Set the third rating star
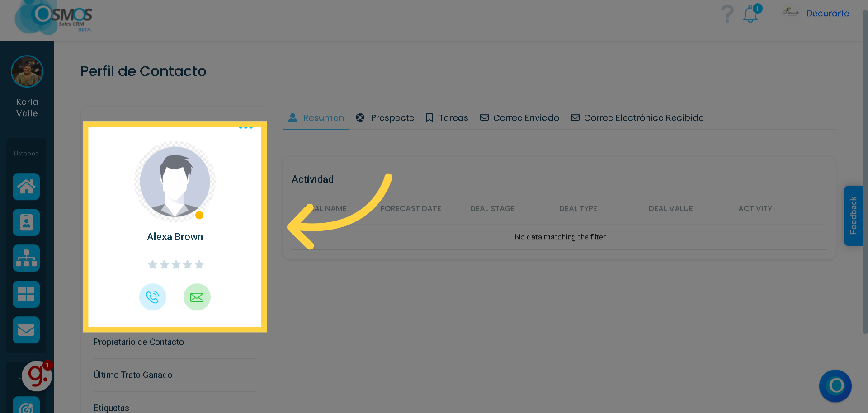This screenshot has width=868, height=413. 176,264
